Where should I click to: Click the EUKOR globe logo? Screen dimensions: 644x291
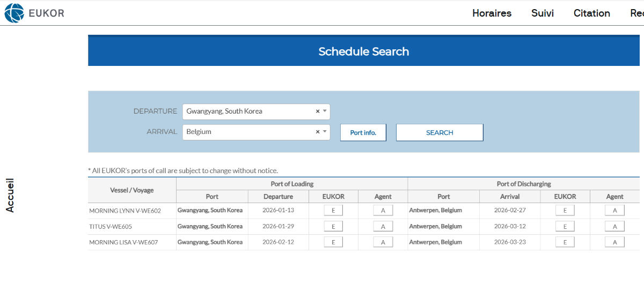pyautogui.click(x=14, y=13)
